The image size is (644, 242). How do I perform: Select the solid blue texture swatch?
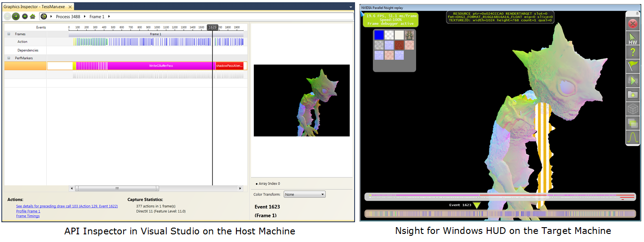point(379,35)
